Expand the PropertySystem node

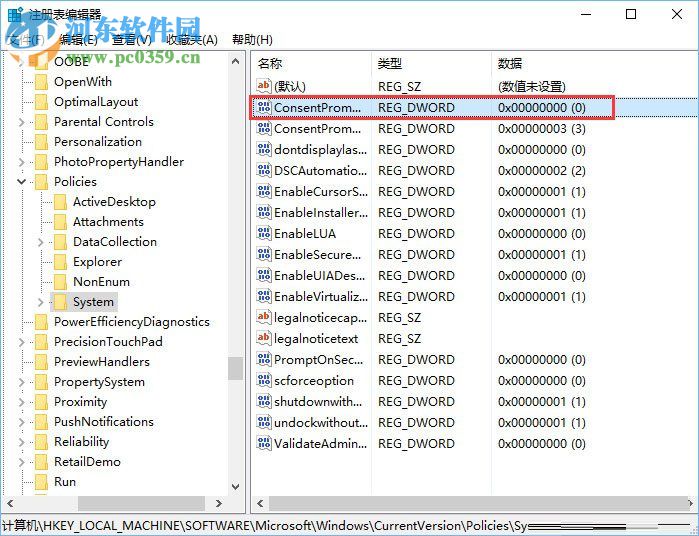click(x=21, y=382)
